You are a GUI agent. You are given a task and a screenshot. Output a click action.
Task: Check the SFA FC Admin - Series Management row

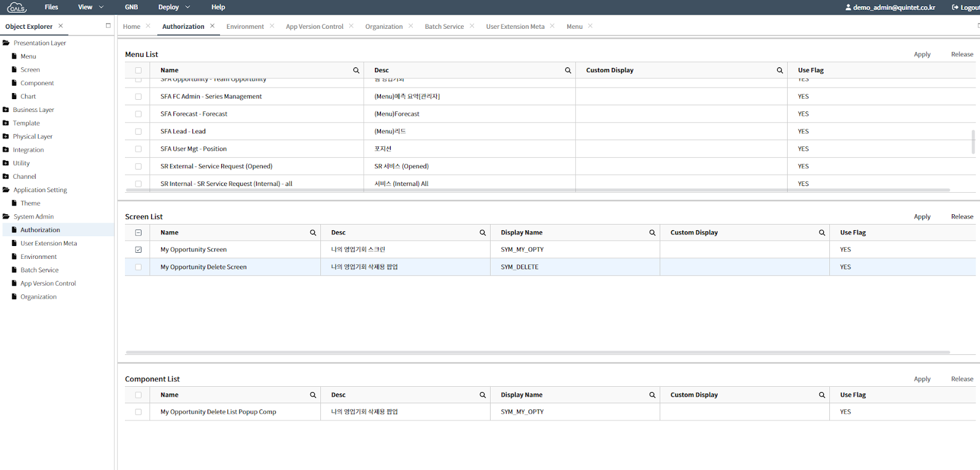click(138, 97)
